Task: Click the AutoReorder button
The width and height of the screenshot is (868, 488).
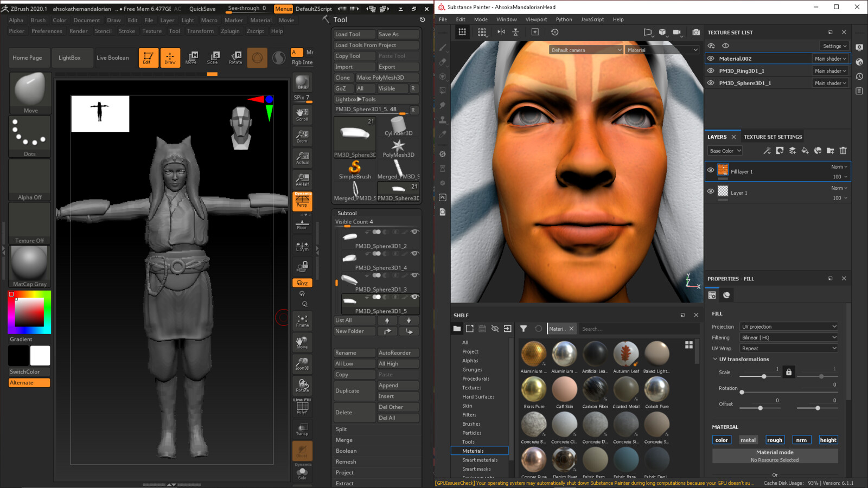Action: 398,353
